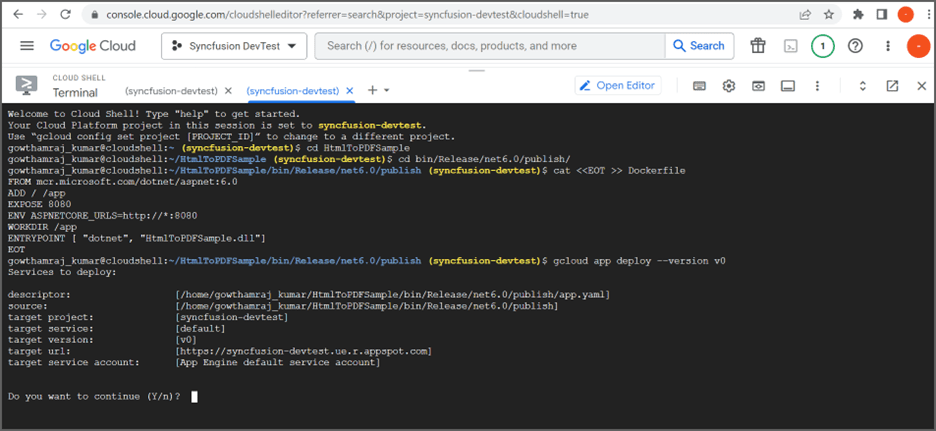The image size is (936, 431).
Task: Click the gift free trial icon
Action: [x=758, y=46]
